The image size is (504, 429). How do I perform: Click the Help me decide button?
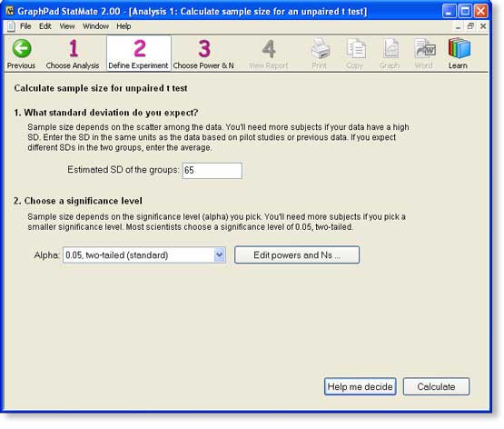pyautogui.click(x=360, y=386)
